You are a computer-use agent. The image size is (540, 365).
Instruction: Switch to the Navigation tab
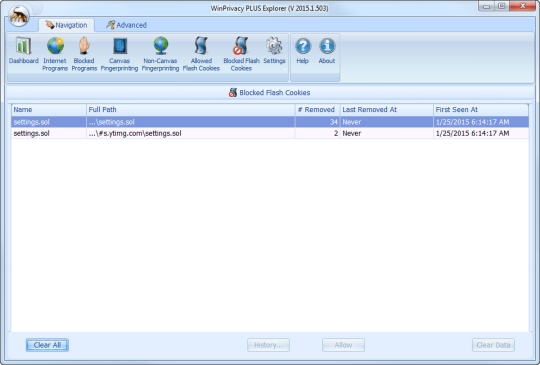66,25
